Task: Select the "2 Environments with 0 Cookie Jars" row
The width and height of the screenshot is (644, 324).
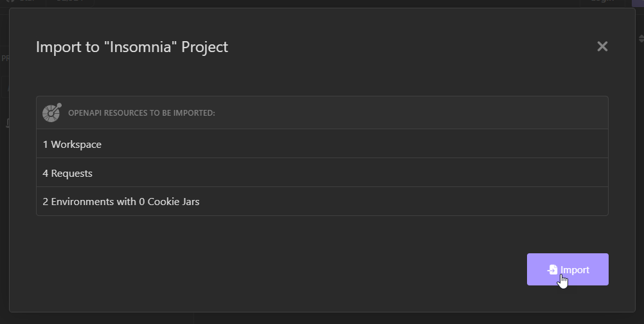Action: point(322,201)
